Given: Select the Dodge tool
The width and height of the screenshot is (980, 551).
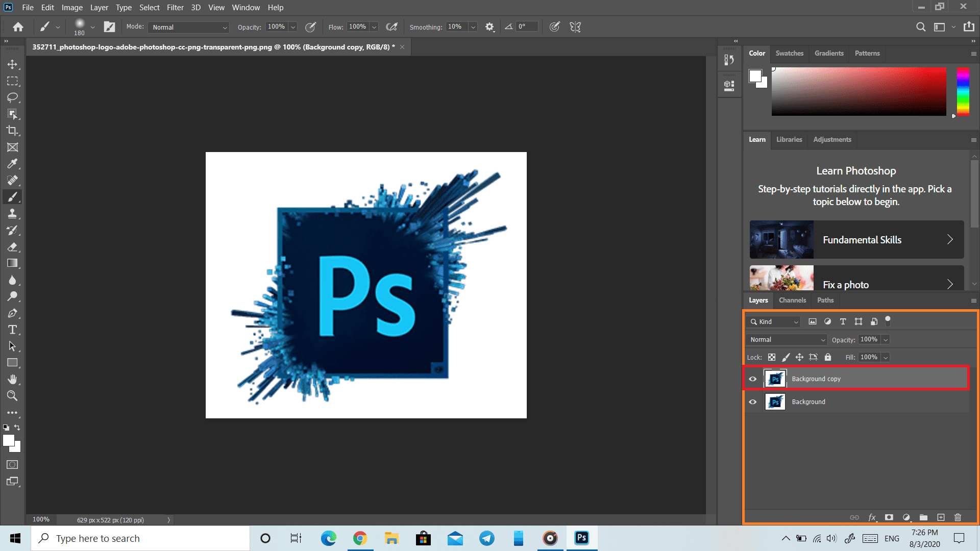Looking at the screenshot, I should (12, 296).
